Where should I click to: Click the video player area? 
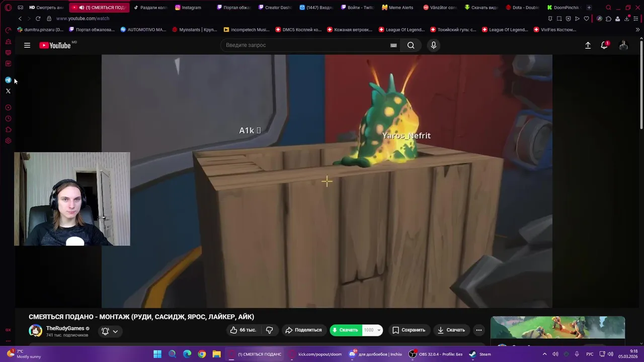(327, 181)
